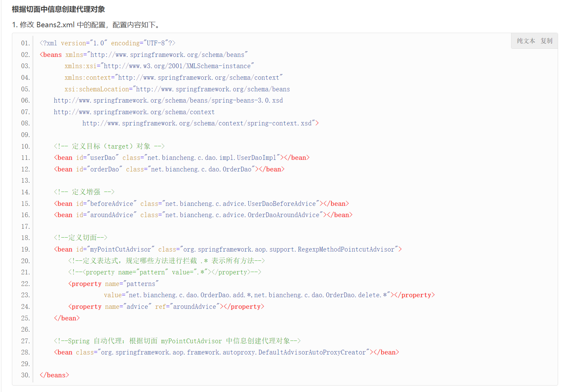This screenshot has height=392, width=584.
Task: Click the bean id="orderDao" definition line
Action: [x=169, y=169]
